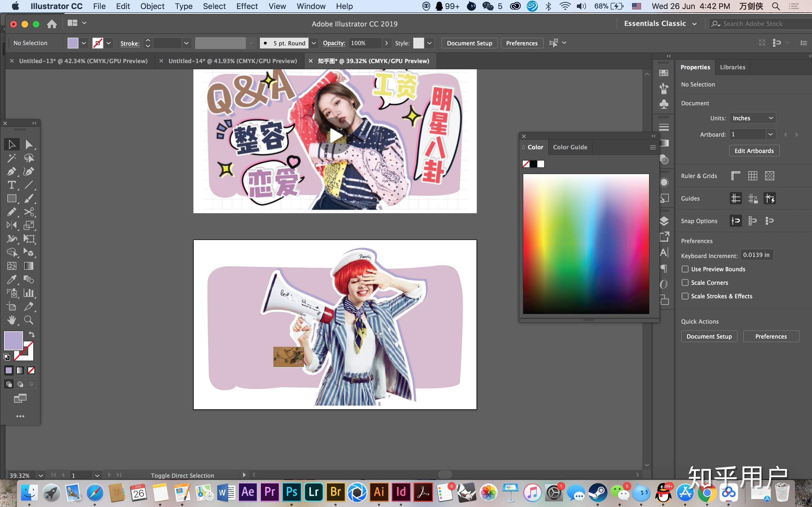The height and width of the screenshot is (507, 812).
Task: Open the 5 pt. Round brush dropdown
Action: point(314,43)
